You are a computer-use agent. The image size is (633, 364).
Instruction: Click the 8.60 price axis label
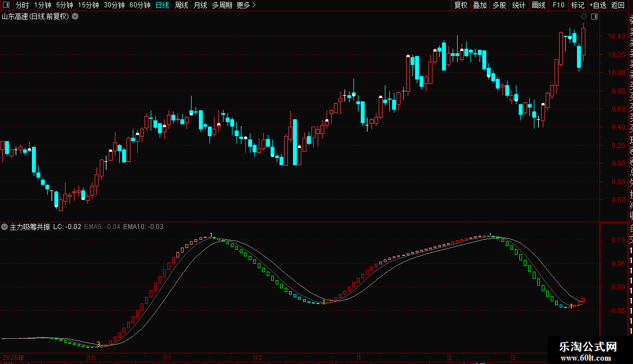[618, 200]
